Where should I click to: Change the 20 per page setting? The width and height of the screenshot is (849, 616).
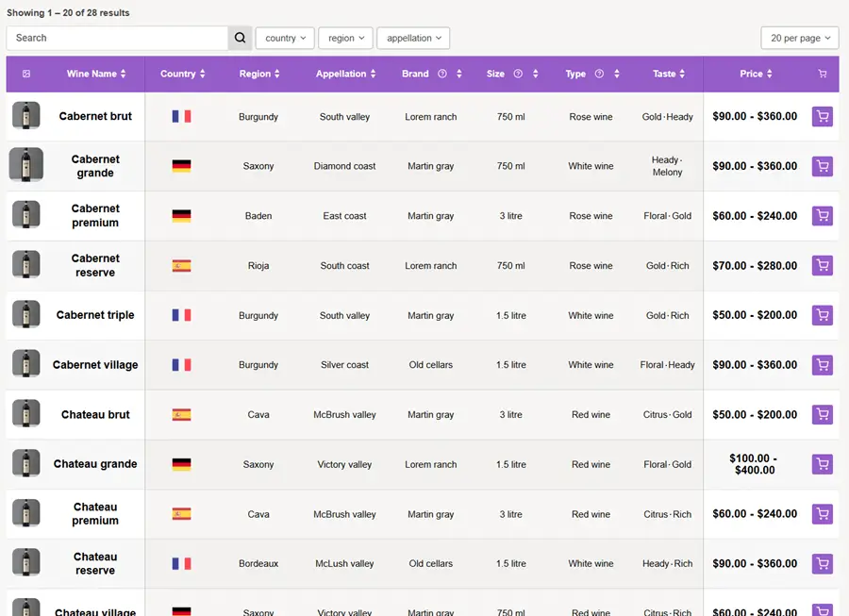tap(800, 38)
